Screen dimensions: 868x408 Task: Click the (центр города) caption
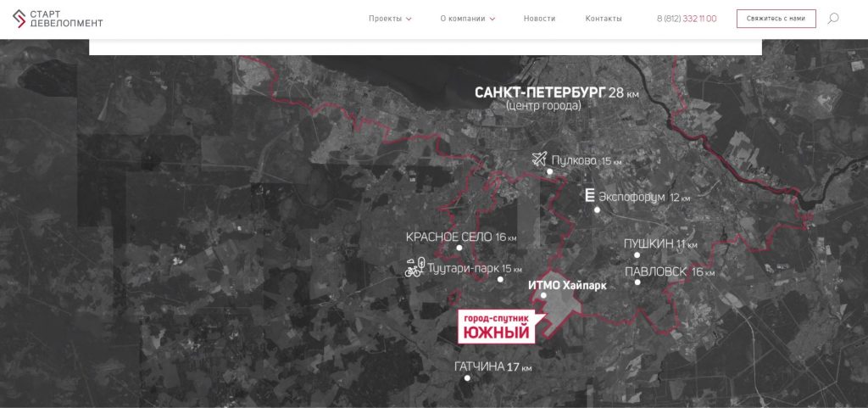(x=543, y=105)
